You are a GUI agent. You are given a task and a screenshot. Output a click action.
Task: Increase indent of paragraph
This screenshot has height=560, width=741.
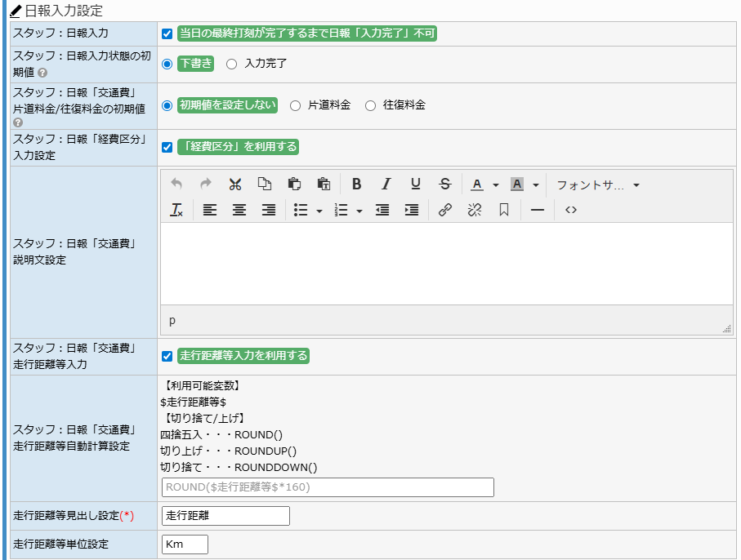tap(412, 210)
